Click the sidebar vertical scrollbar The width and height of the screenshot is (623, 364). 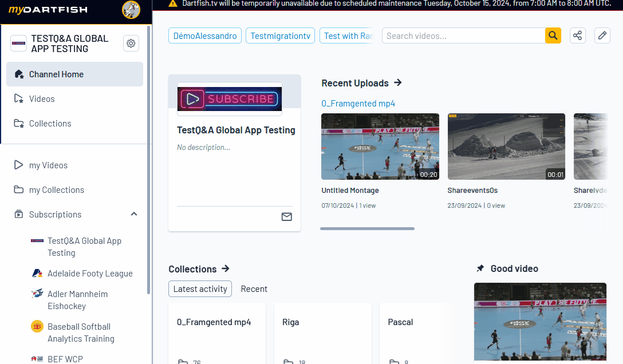(x=149, y=160)
